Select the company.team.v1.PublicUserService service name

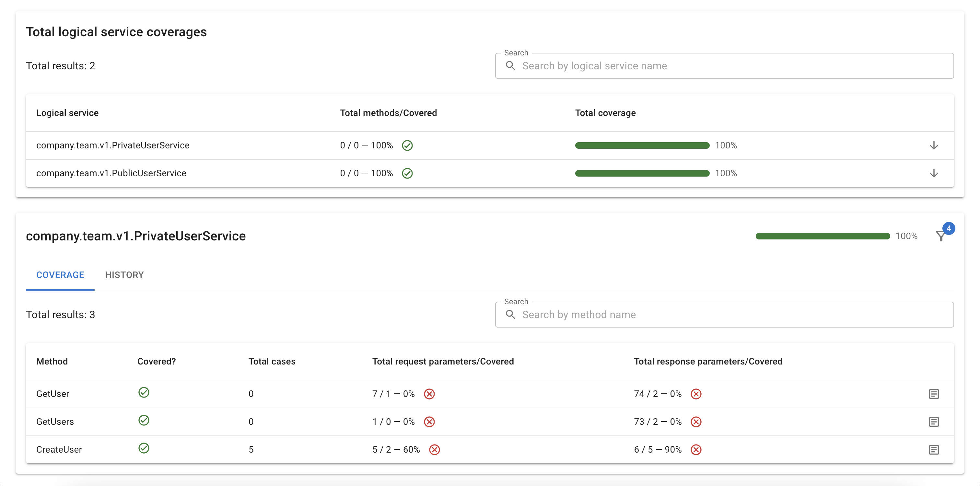tap(111, 173)
